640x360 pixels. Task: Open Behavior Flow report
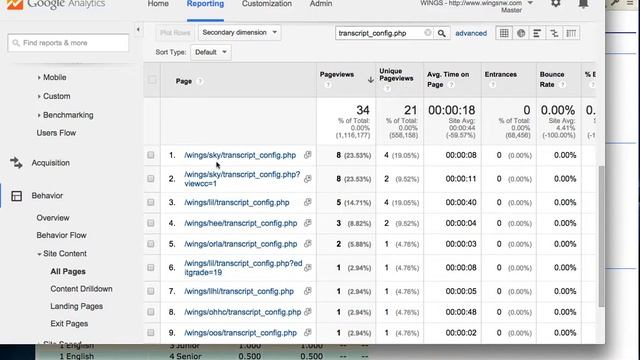(62, 236)
